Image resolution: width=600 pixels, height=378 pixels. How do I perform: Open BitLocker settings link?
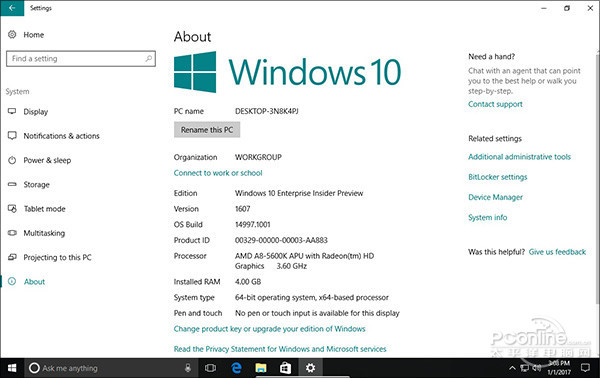pyautogui.click(x=497, y=177)
